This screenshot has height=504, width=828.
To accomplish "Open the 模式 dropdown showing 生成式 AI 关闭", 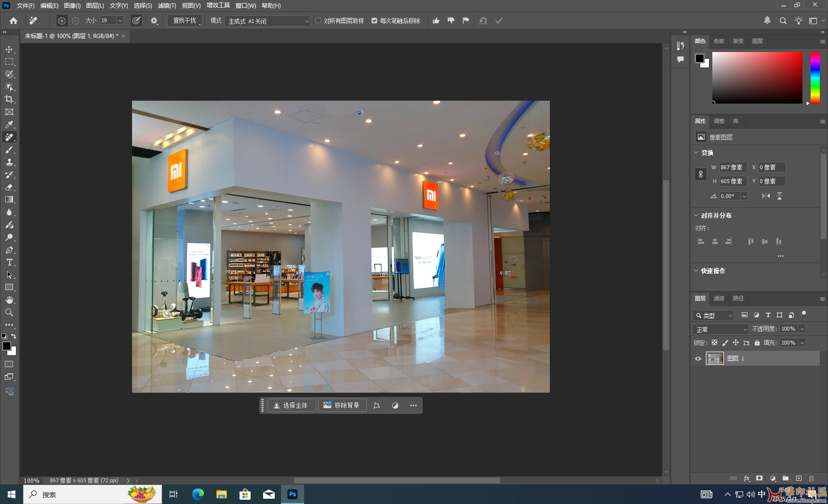I will click(x=268, y=21).
